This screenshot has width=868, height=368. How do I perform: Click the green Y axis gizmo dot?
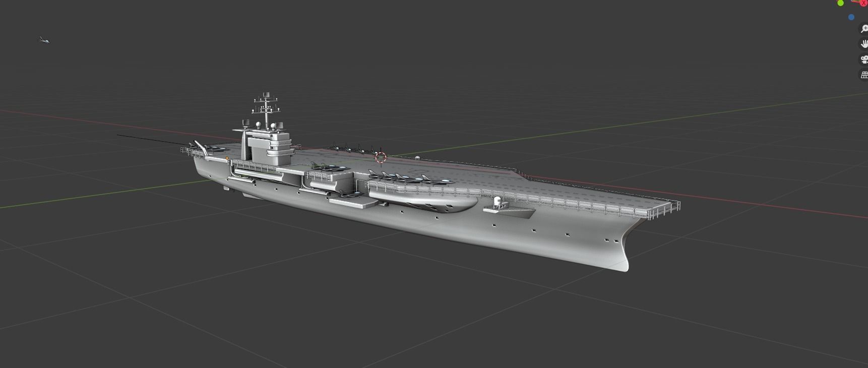(x=840, y=3)
